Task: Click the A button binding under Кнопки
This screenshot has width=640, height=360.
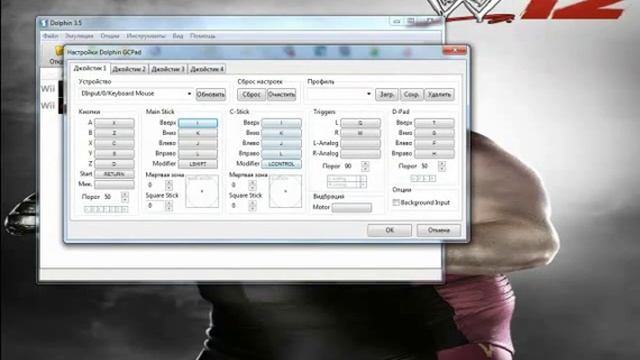Action: tap(114, 123)
